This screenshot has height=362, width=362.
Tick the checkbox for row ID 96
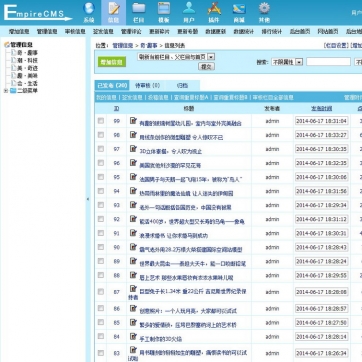pos(101,163)
